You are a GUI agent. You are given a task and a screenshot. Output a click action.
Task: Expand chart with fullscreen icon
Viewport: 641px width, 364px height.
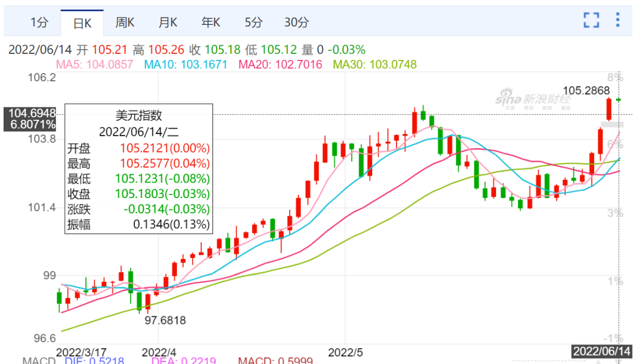[x=591, y=20]
